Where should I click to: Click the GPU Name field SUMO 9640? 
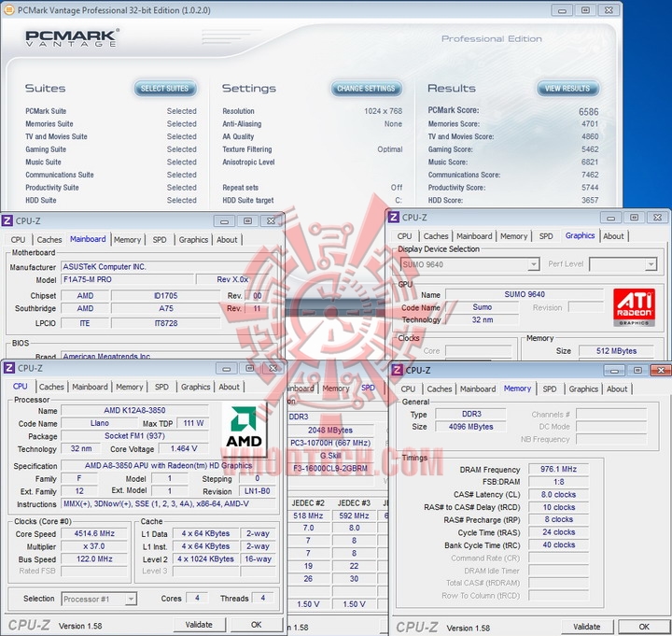[525, 294]
